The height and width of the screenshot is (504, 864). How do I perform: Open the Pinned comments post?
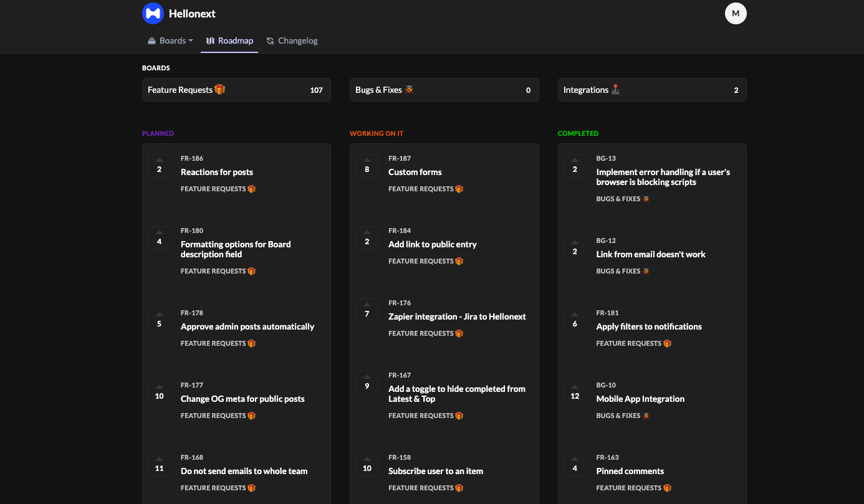click(x=630, y=471)
